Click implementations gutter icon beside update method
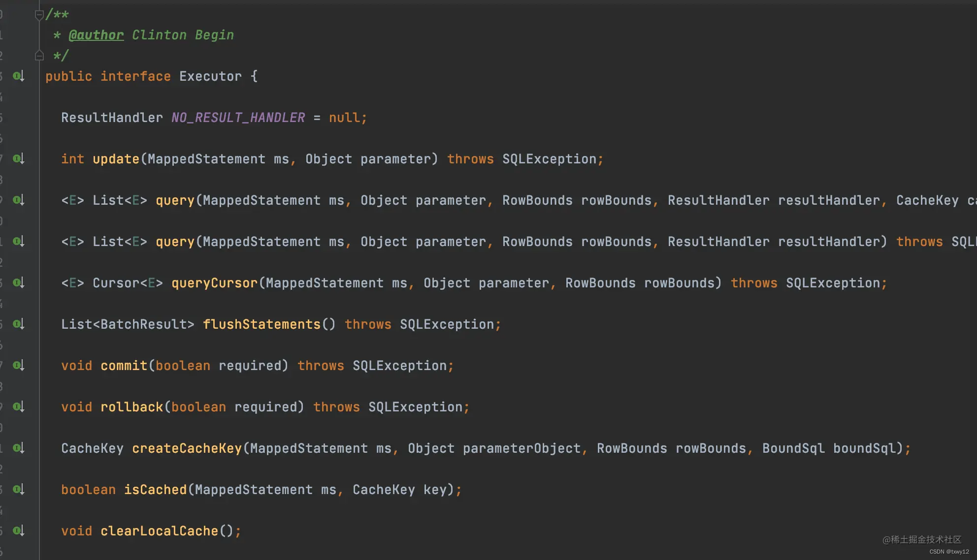The width and height of the screenshot is (977, 560). tap(19, 159)
